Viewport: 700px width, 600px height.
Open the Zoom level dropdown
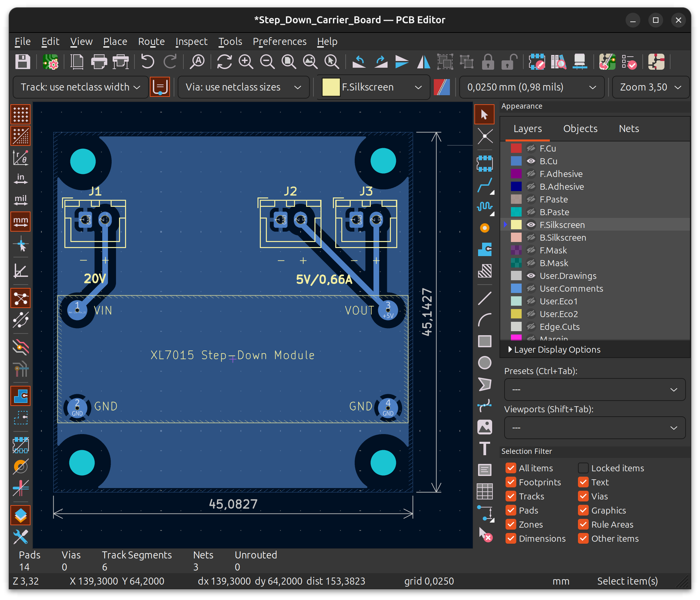point(651,87)
